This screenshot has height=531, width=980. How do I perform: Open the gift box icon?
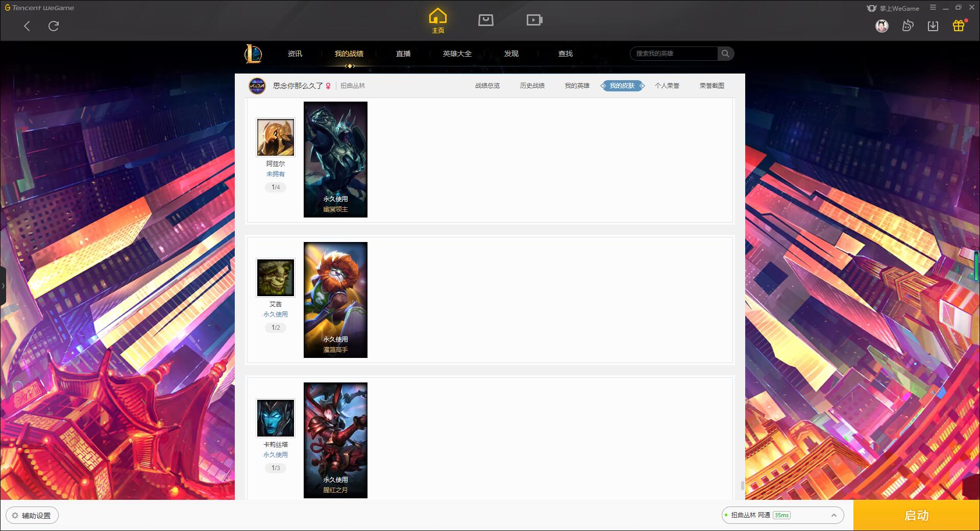click(x=959, y=26)
